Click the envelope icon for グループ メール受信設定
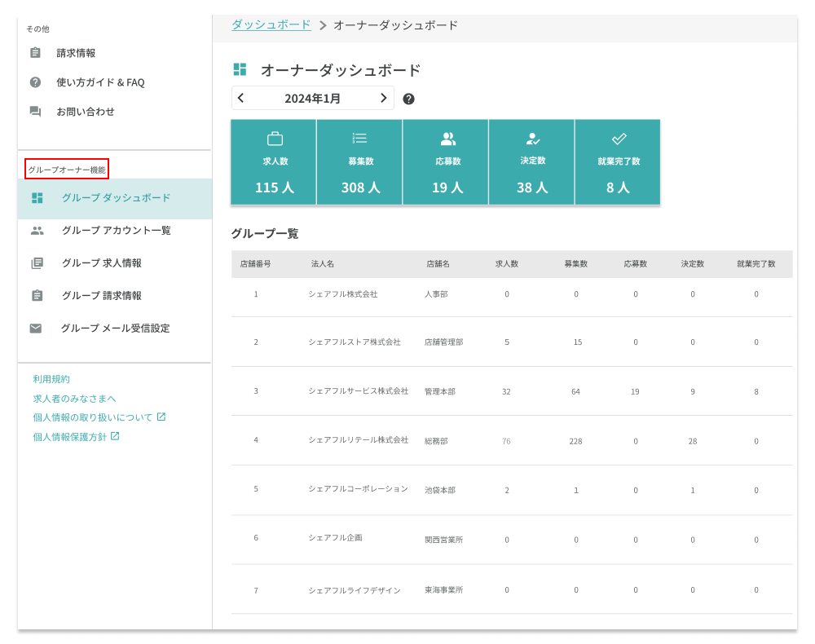The height and width of the screenshot is (644, 815). click(36, 329)
